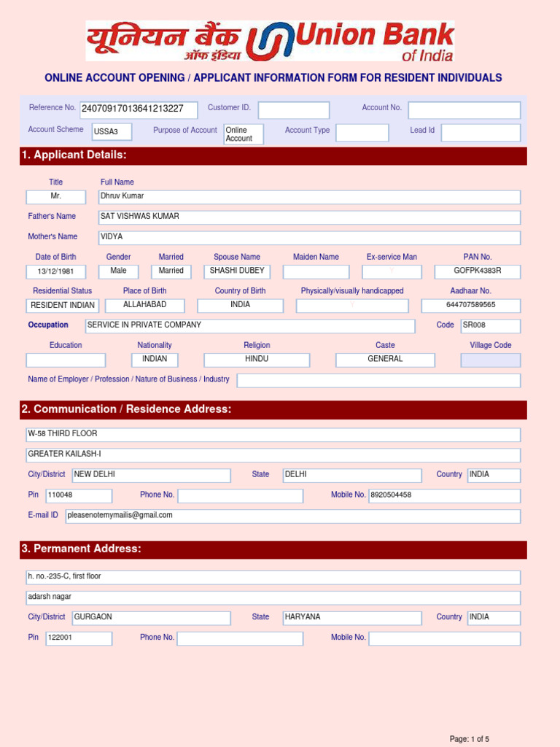
Task: Click the shaded Village Code field
Action: click(x=491, y=360)
